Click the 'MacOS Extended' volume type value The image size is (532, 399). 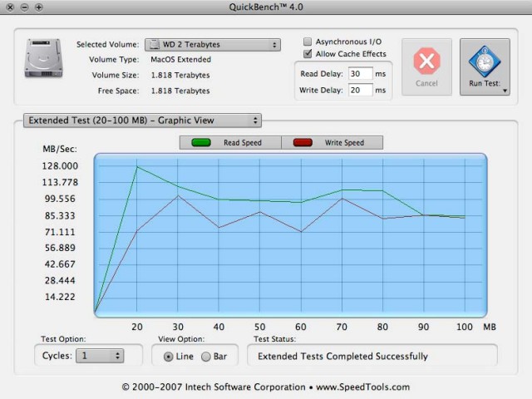[181, 59]
